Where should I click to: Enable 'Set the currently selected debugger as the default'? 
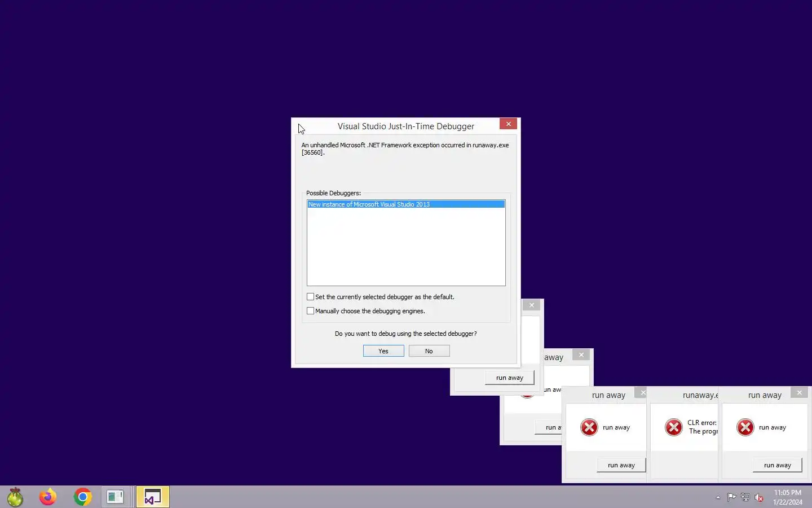pos(310,297)
